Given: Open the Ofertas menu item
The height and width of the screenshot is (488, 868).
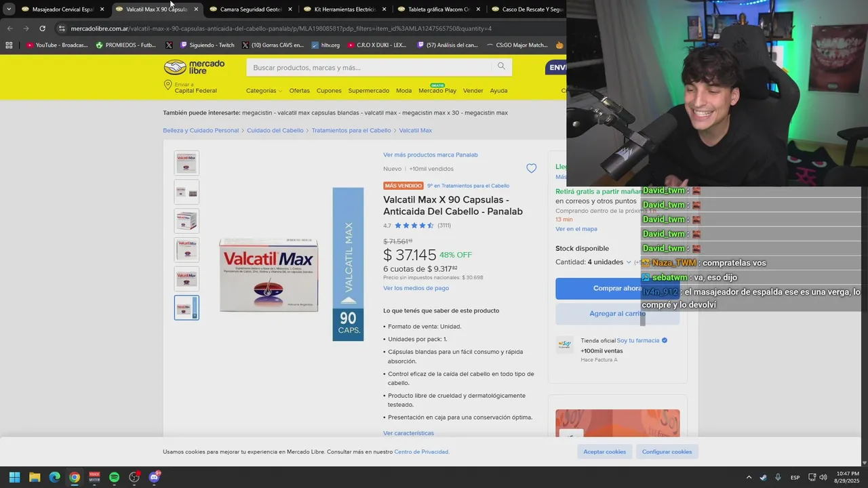Looking at the screenshot, I should point(299,91).
